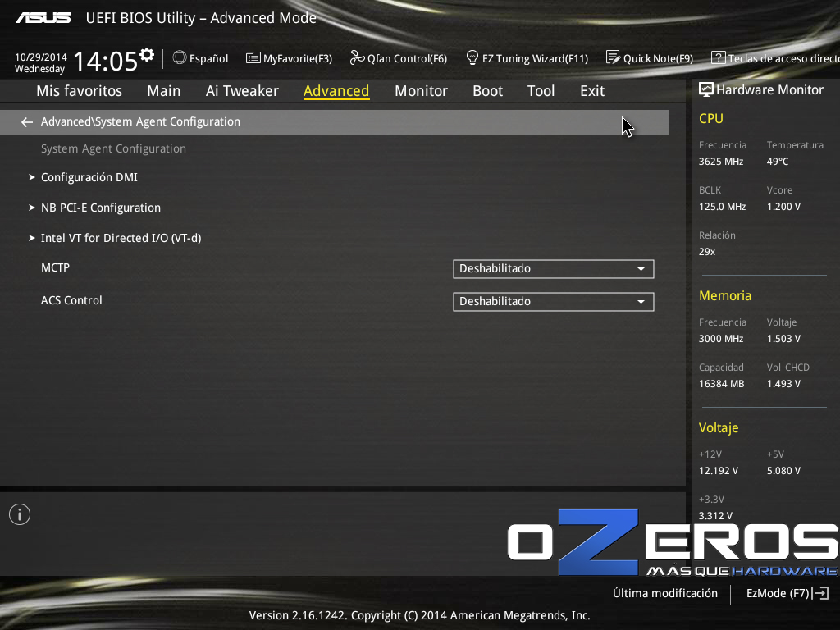Click BCLK 125.0 MHz value
The image size is (840, 630).
(722, 206)
